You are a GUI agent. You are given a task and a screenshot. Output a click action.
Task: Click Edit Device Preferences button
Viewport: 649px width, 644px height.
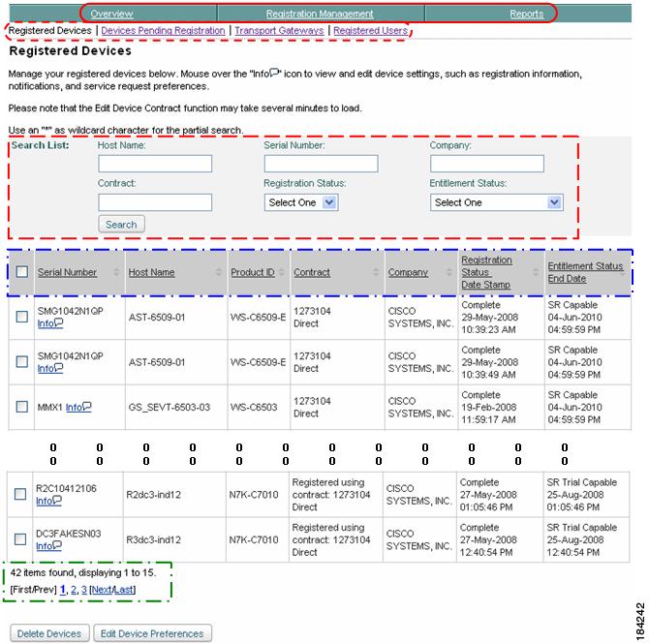point(152,633)
